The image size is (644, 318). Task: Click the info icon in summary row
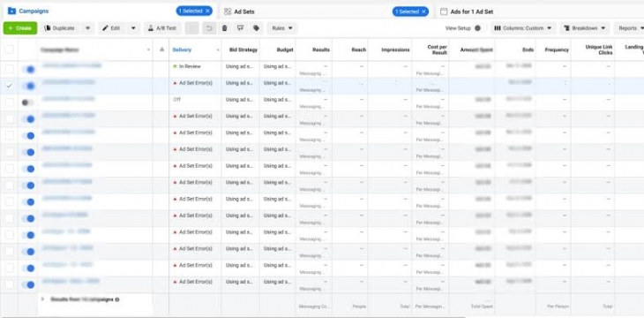coord(117,299)
